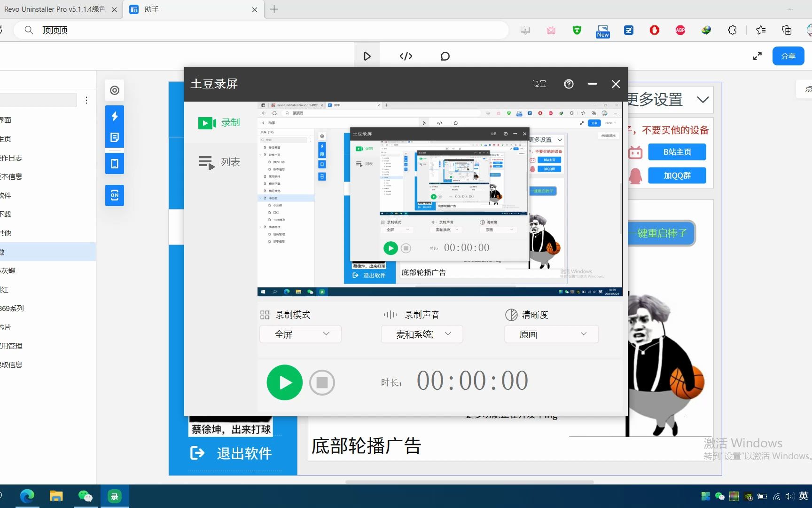
Task: Click the blue 分享 button
Action: (788, 56)
